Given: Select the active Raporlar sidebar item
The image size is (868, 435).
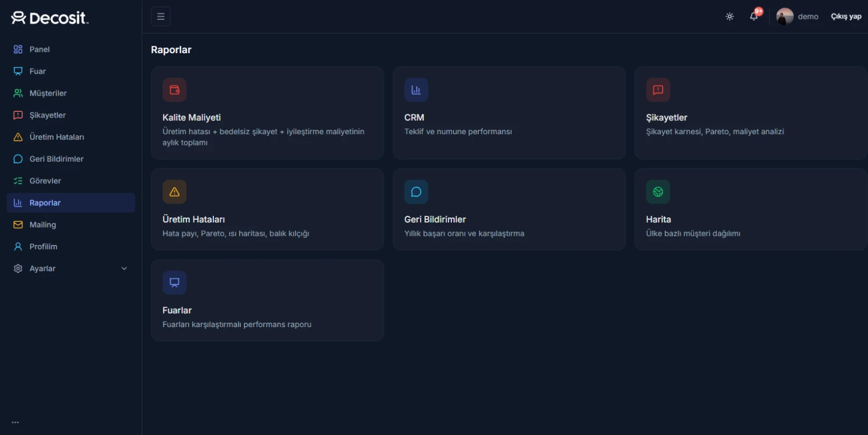Looking at the screenshot, I should [x=71, y=203].
